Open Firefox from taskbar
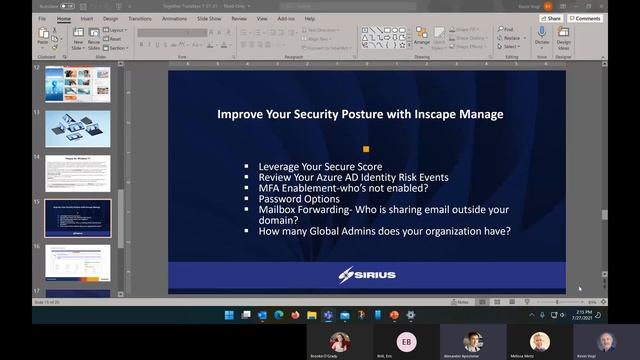Image resolution: width=640 pixels, height=360 pixels. tap(295, 315)
